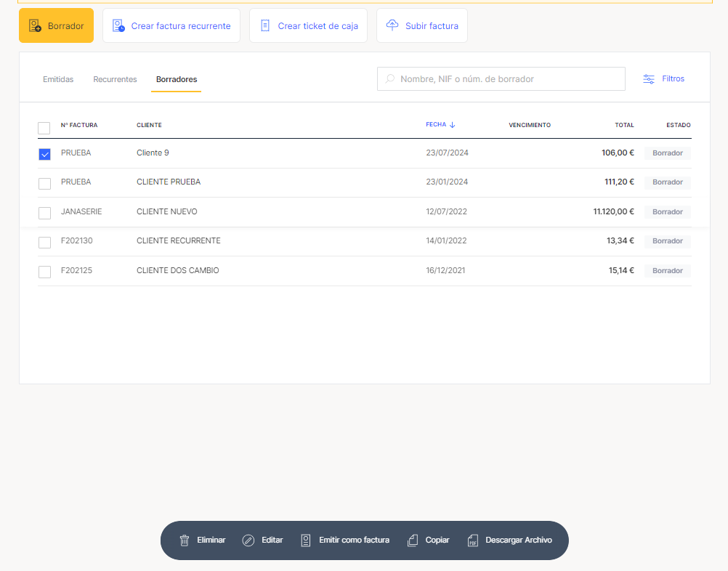The image size is (728, 571).
Task: Open the Recurrentes tab
Action: pyautogui.click(x=115, y=79)
